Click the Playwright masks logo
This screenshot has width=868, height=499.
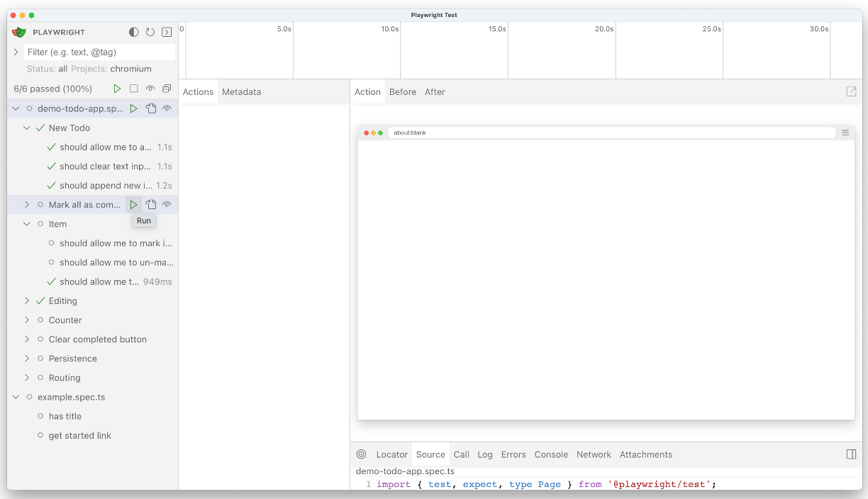(x=19, y=32)
